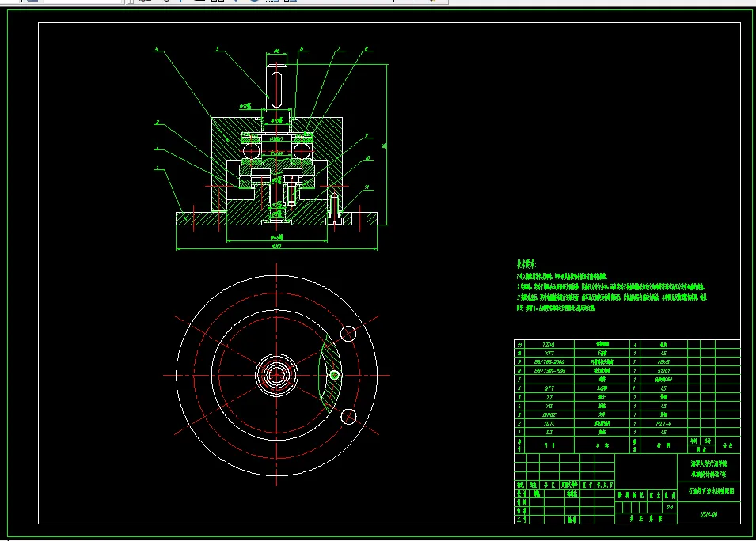Image resolution: width=756 pixels, height=541 pixels.
Task: Click the 'YDTC' code in row 2
Action: tap(549, 424)
